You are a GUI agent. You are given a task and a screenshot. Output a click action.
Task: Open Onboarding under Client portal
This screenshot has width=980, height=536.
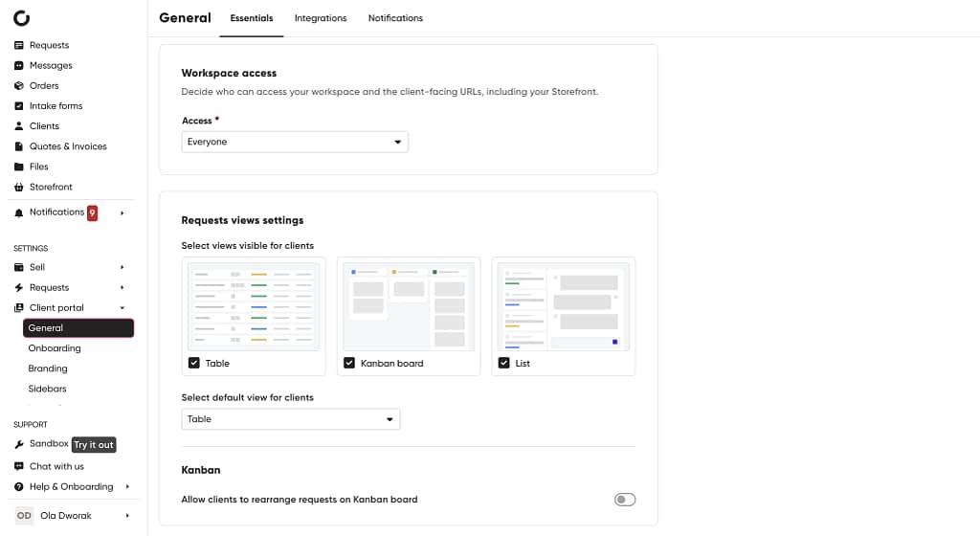tap(55, 348)
